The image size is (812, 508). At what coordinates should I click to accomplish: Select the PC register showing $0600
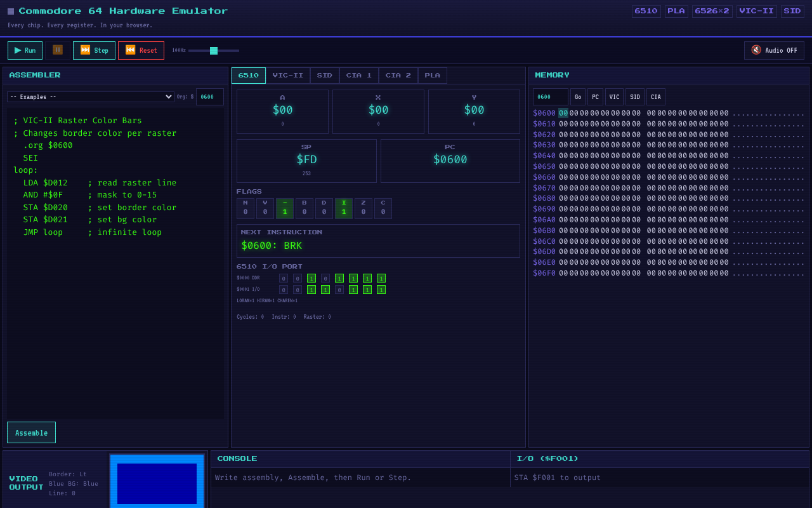450,161
